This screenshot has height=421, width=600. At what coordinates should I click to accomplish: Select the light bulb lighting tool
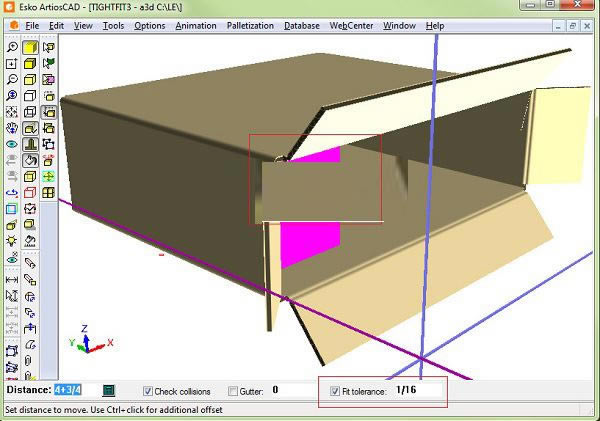pyautogui.click(x=11, y=241)
